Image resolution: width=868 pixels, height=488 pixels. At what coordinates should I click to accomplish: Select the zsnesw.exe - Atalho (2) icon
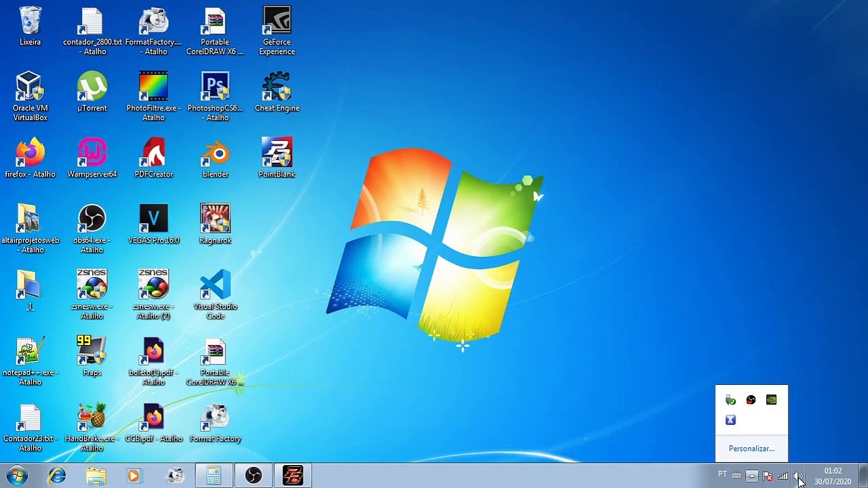[154, 295]
